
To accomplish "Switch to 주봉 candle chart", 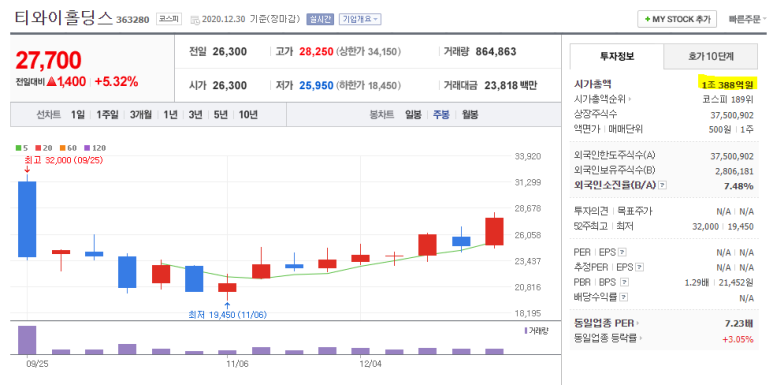I will (441, 115).
